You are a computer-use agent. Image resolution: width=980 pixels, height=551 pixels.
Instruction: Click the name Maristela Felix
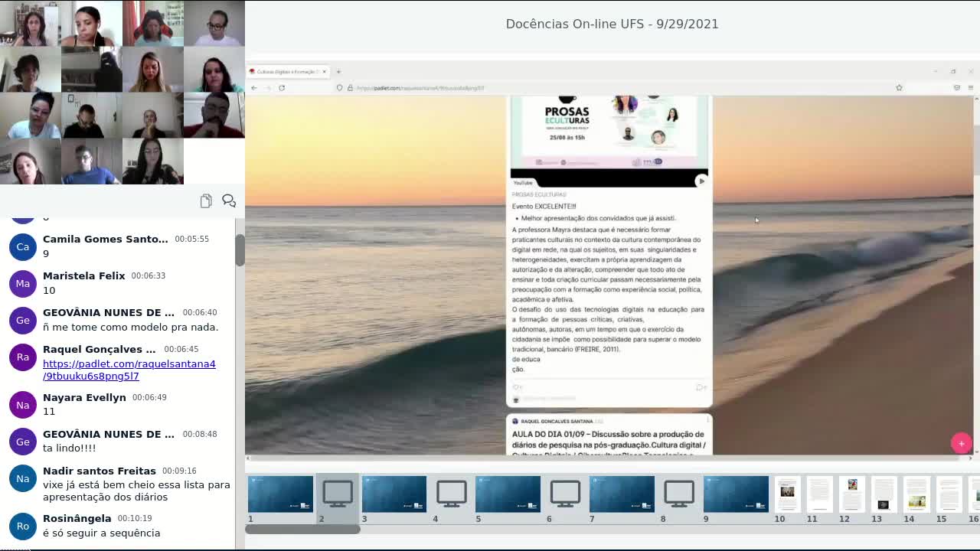[x=84, y=275]
